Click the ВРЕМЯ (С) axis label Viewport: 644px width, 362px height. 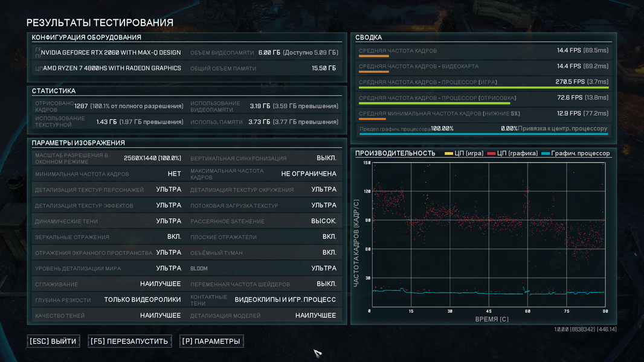(492, 319)
